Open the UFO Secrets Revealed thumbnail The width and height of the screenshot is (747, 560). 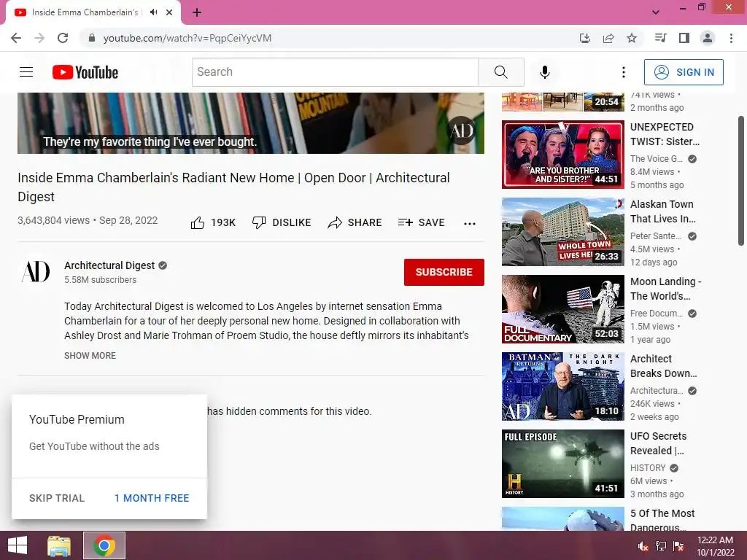pos(562,463)
